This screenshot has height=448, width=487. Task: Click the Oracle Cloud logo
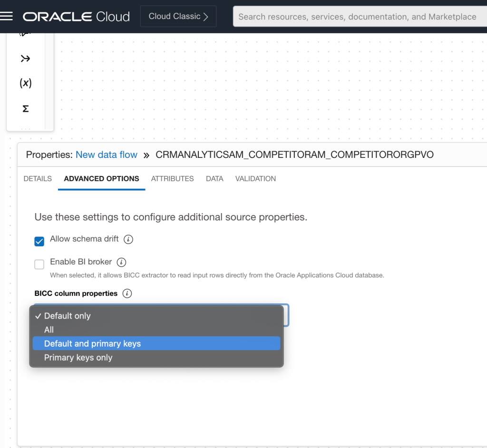click(x=76, y=16)
